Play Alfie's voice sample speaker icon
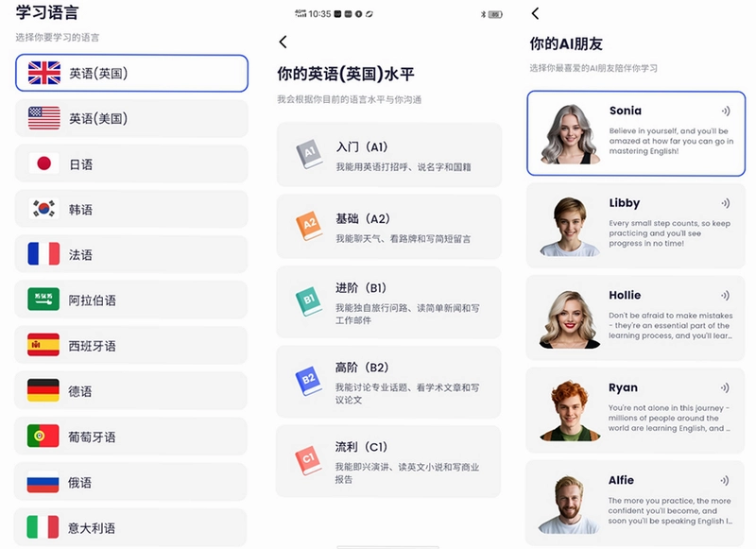 (726, 481)
